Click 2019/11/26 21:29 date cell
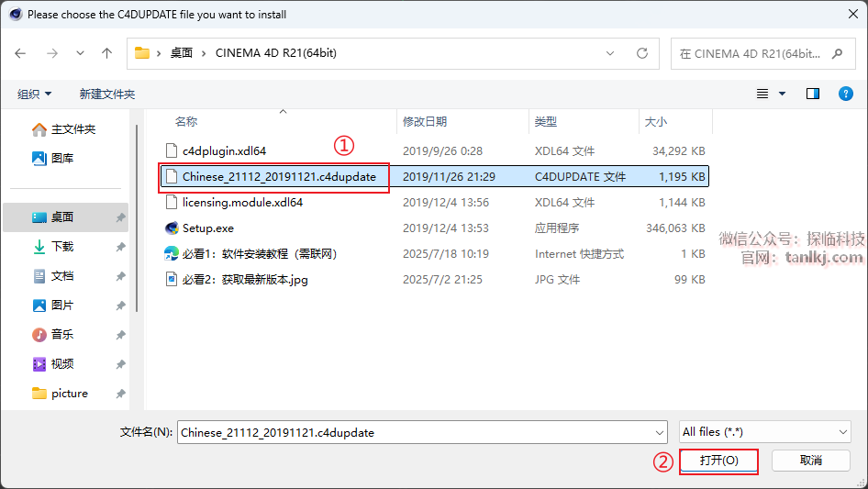The image size is (868, 489). pos(449,177)
